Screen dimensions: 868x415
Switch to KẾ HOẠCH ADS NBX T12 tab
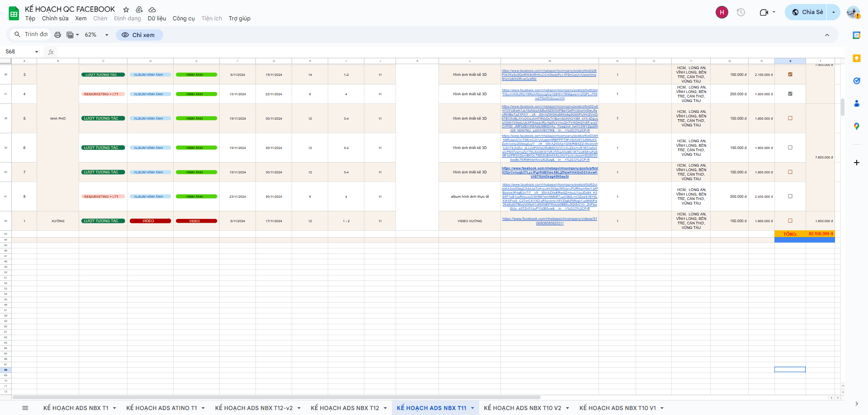point(344,408)
